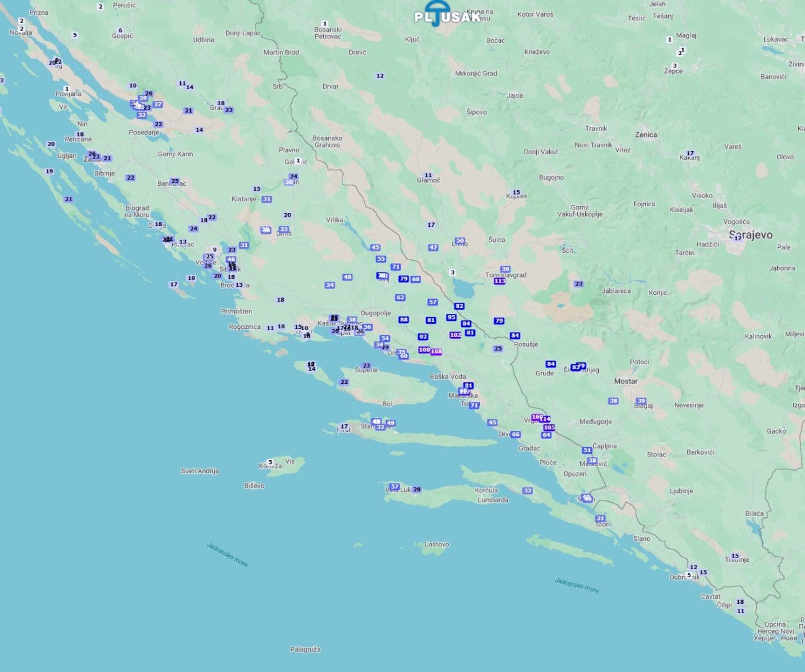Select the Palagruža island label
805x672 pixels.
pyautogui.click(x=305, y=650)
